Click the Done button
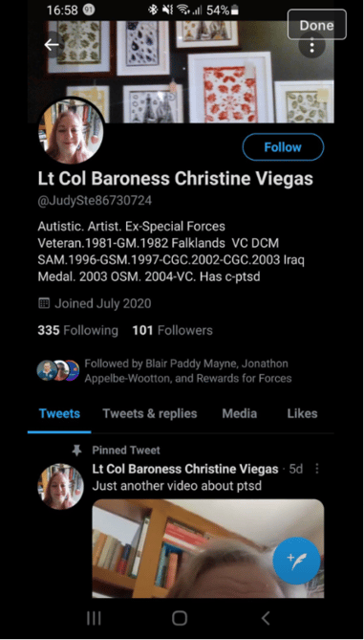Viewport: 364px width, 640px height. [317, 25]
